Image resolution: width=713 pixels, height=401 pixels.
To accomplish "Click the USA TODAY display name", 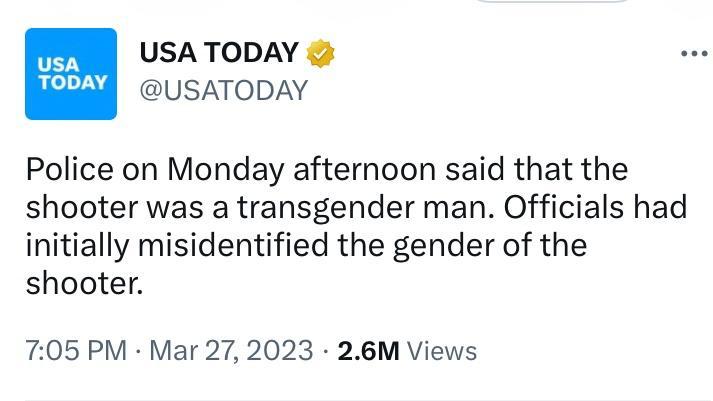I will 218,53.
